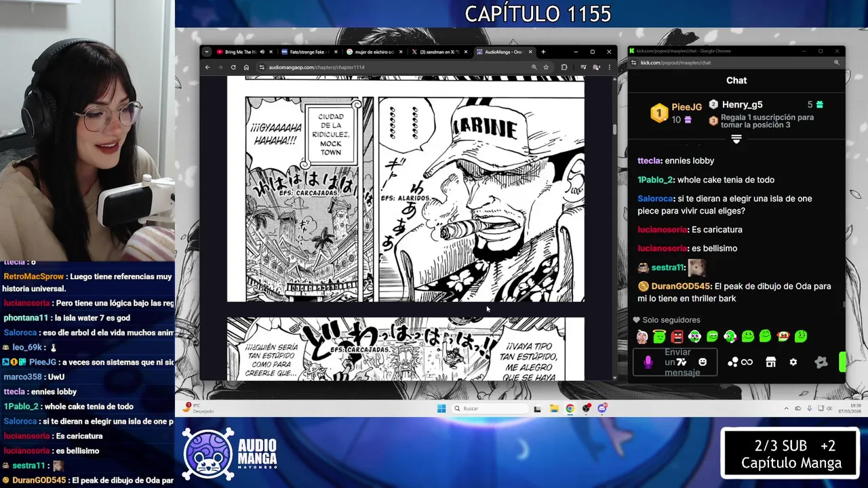Open the three-bubbles chat icon
868x488 pixels.
(x=732, y=363)
